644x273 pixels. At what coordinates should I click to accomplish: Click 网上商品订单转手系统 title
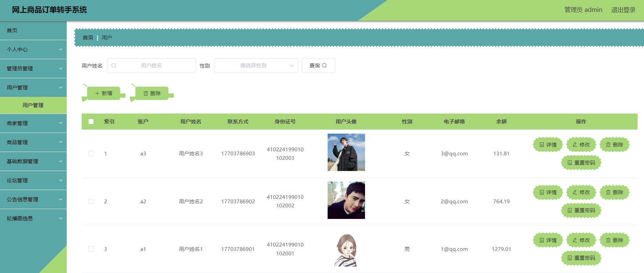(x=49, y=10)
